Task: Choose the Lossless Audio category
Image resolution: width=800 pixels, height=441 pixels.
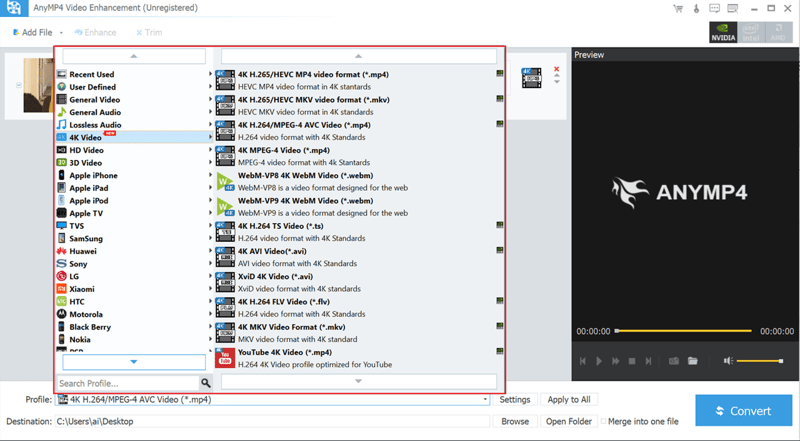Action: click(x=134, y=125)
